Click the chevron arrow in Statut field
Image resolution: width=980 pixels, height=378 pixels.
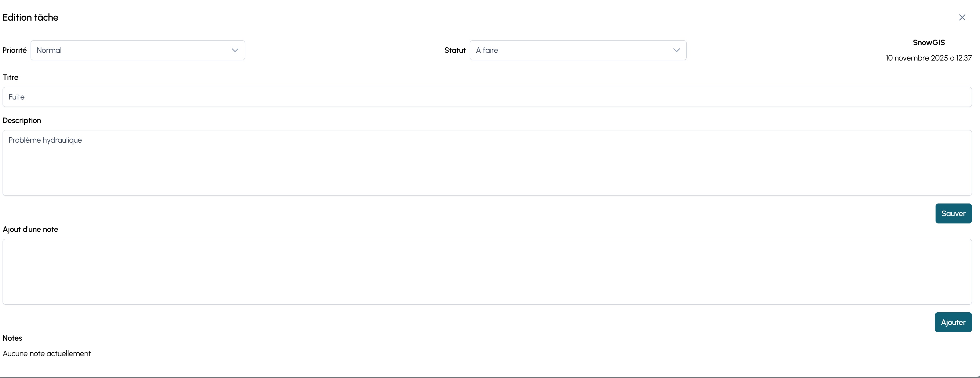click(676, 50)
